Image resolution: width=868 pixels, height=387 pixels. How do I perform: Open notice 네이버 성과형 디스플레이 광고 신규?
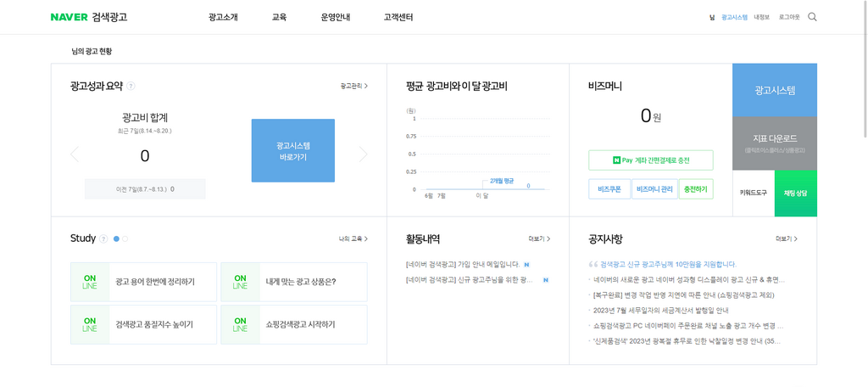point(688,280)
